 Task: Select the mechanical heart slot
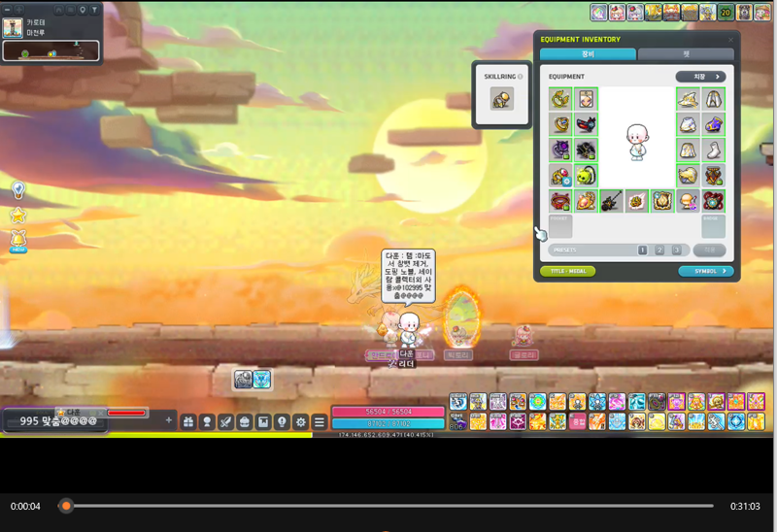[x=714, y=201]
